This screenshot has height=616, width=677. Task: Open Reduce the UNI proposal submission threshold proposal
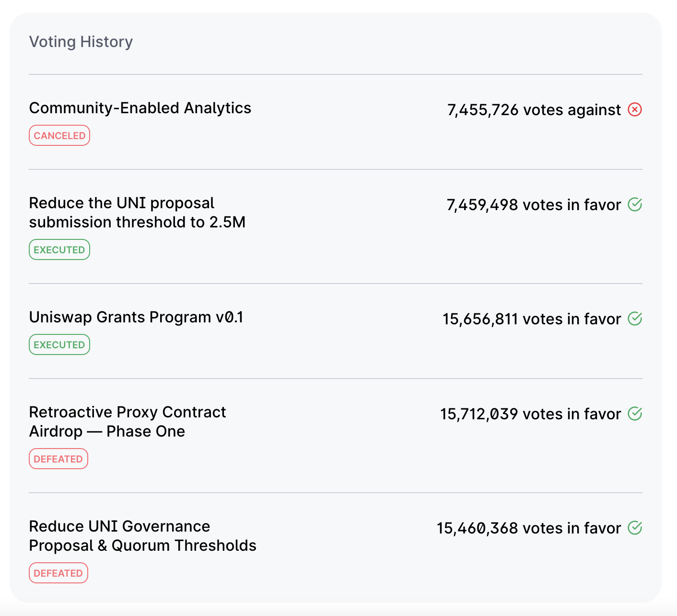point(137,213)
